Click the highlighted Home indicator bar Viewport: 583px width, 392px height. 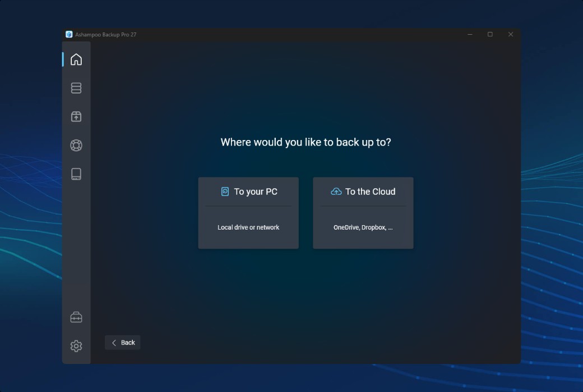pos(63,59)
